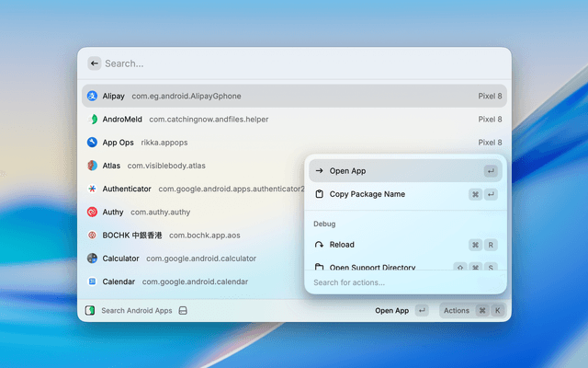Choose the Open Support Directory action
This screenshot has height=368, width=588.
tap(405, 266)
